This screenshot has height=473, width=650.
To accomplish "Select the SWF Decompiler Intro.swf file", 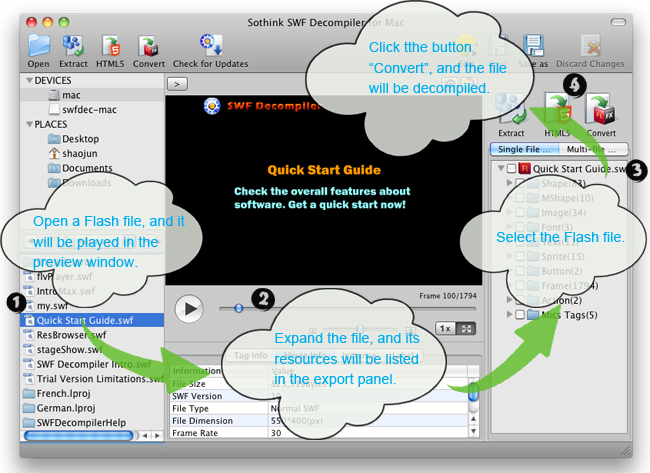I will click(x=92, y=364).
